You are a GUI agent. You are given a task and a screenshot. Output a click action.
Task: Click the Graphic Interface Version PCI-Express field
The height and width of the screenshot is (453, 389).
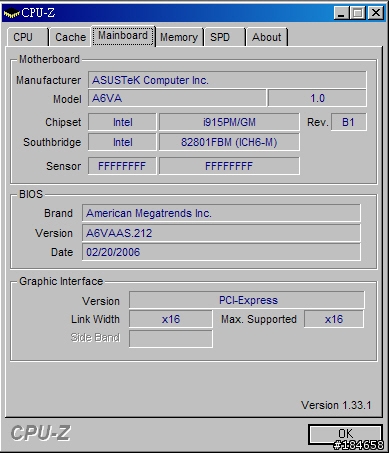(247, 300)
